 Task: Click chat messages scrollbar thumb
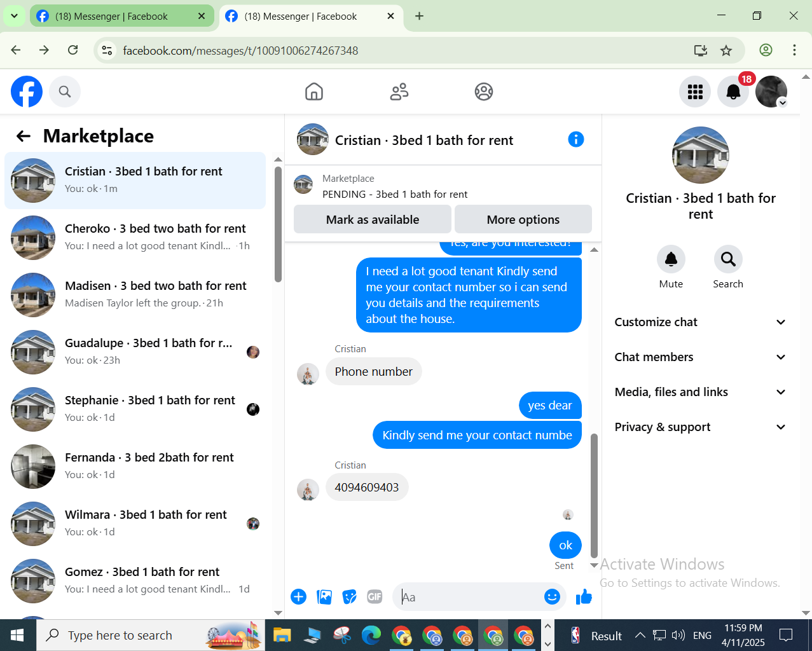coord(595,495)
